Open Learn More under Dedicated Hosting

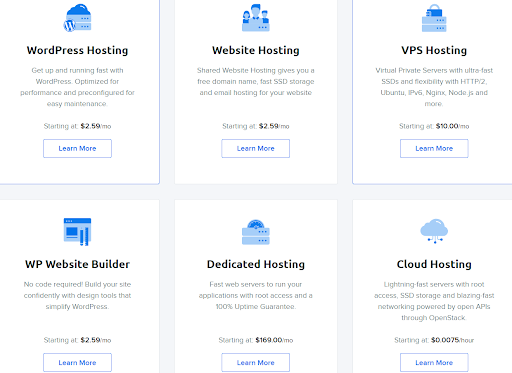[256, 362]
